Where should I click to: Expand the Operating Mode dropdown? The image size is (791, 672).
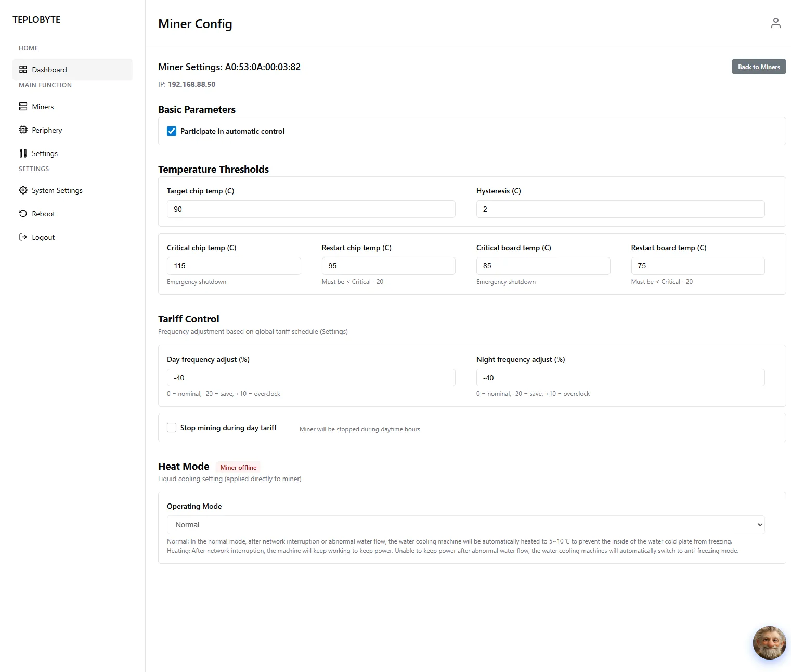click(x=465, y=525)
